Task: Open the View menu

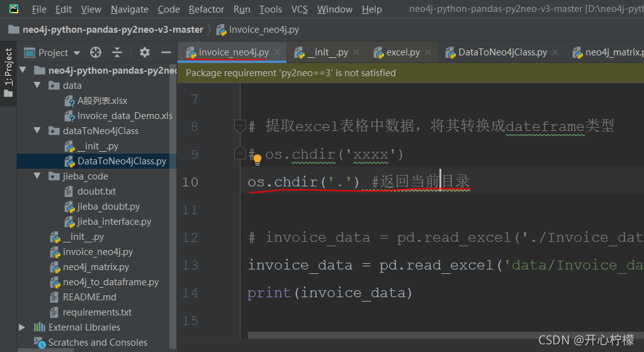Action: (x=91, y=9)
